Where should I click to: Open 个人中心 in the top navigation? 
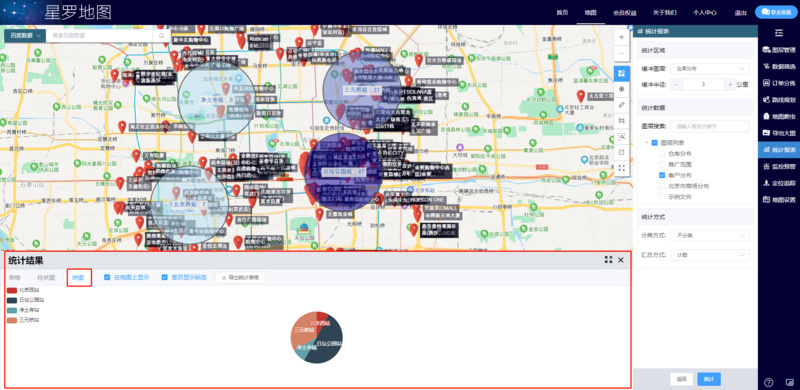pos(704,13)
